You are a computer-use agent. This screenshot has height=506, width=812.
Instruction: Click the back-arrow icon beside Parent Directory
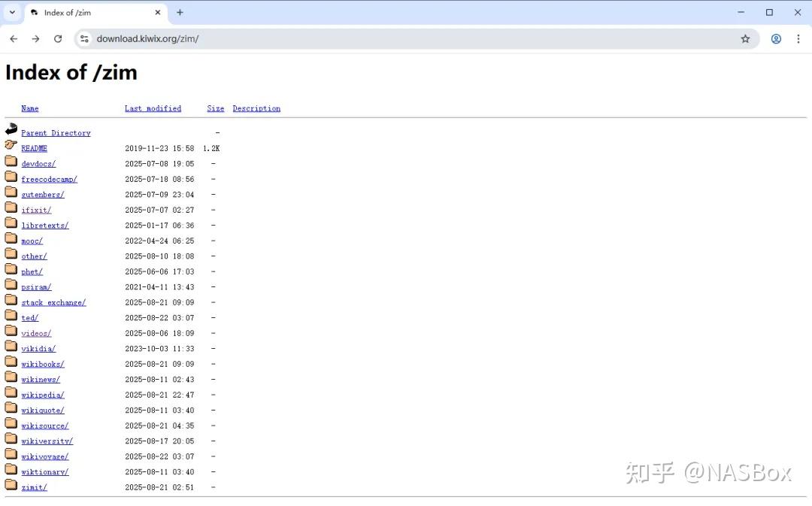(11, 129)
